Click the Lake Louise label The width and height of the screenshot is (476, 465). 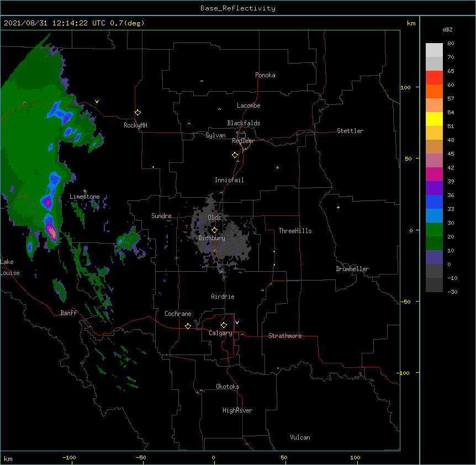point(10,267)
